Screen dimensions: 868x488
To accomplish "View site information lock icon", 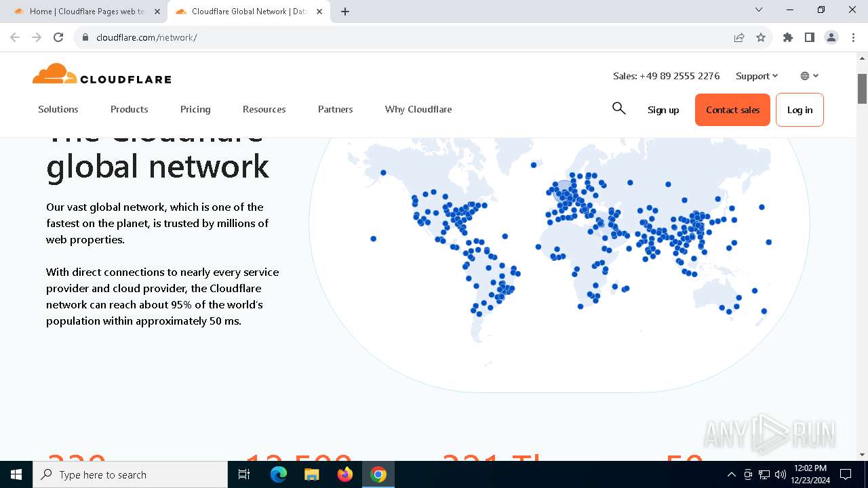I will click(x=85, y=37).
